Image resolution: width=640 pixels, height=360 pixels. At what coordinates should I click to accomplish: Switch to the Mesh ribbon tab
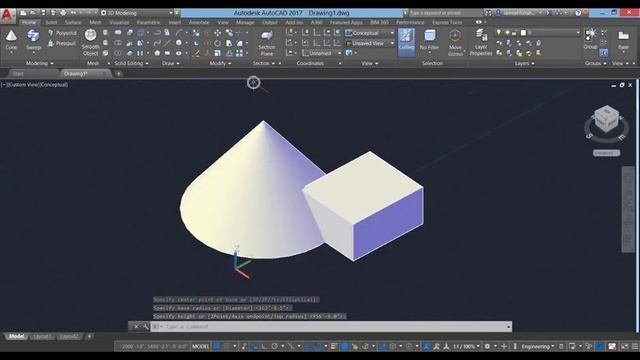pos(95,22)
